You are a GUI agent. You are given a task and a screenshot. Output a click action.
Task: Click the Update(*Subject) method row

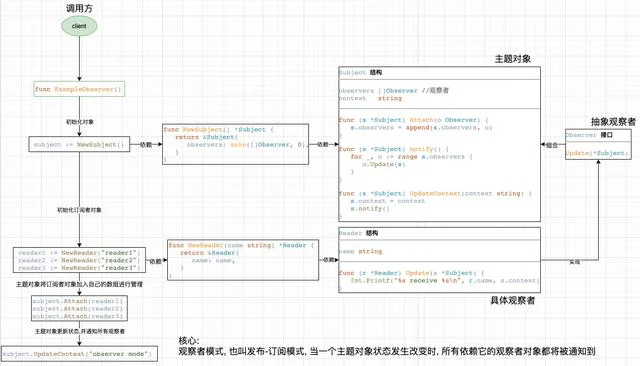pos(598,153)
